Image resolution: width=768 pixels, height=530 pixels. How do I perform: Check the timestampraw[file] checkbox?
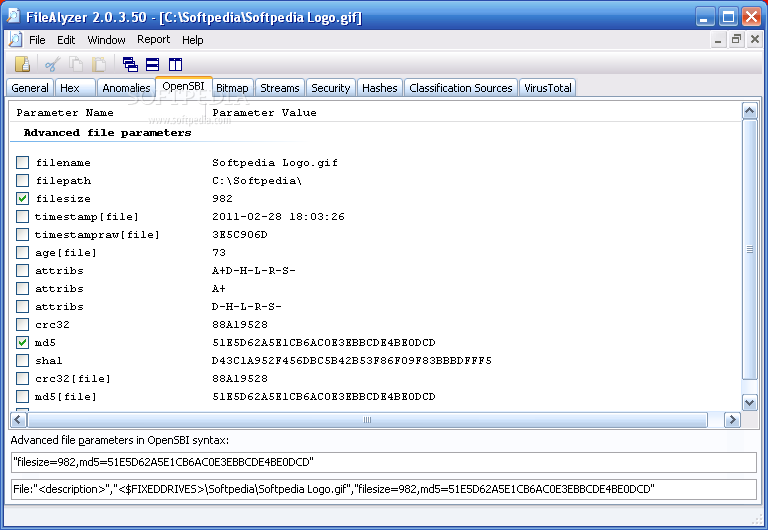click(23, 234)
